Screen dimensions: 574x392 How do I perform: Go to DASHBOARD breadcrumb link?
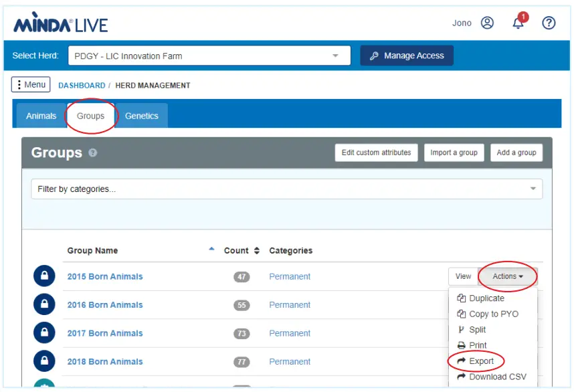(x=82, y=86)
